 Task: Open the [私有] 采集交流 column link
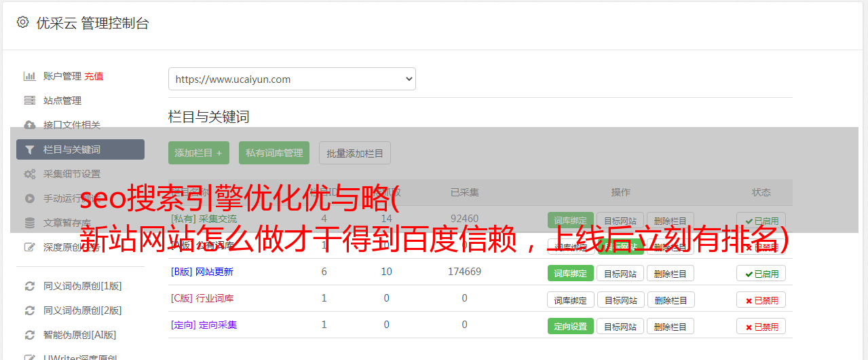204,219
